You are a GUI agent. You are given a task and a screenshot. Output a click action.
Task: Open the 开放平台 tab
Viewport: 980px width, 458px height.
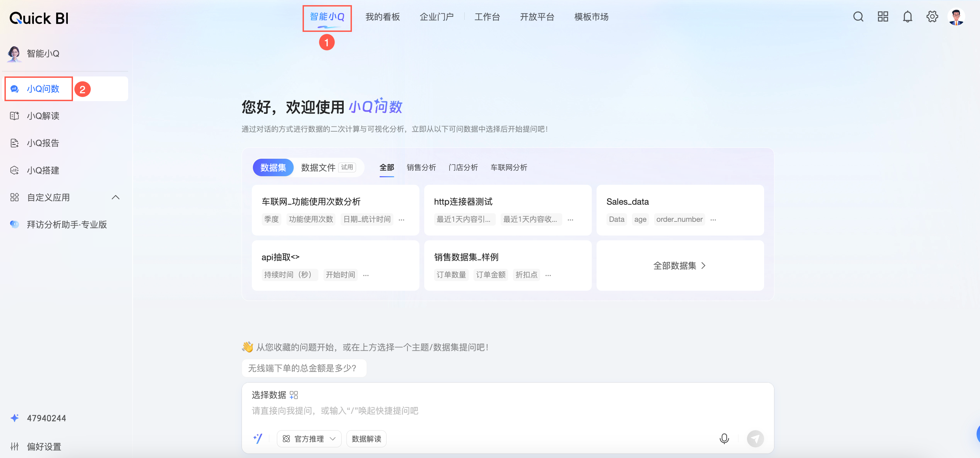point(537,17)
